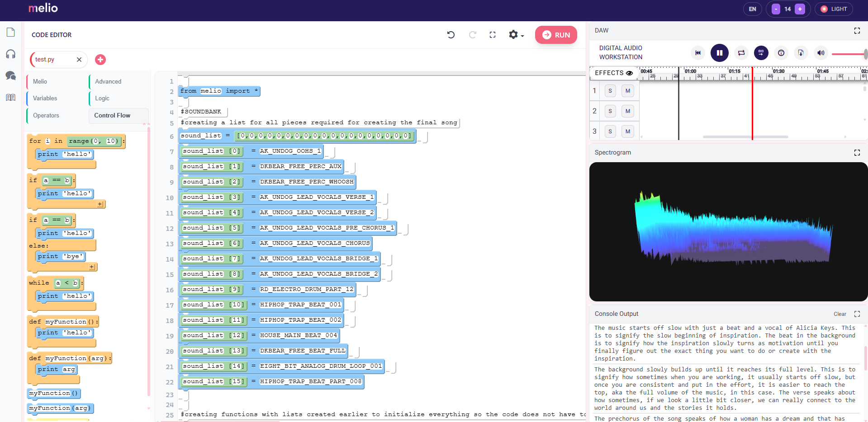Click the sound_list zeros array block
The height and width of the screenshot is (422, 868).
pos(324,136)
